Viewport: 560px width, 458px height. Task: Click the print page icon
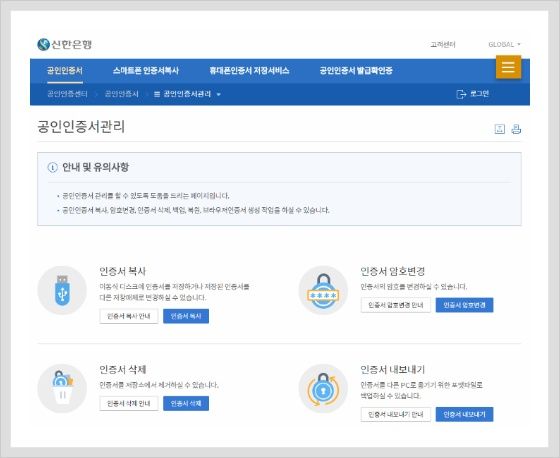click(516, 129)
